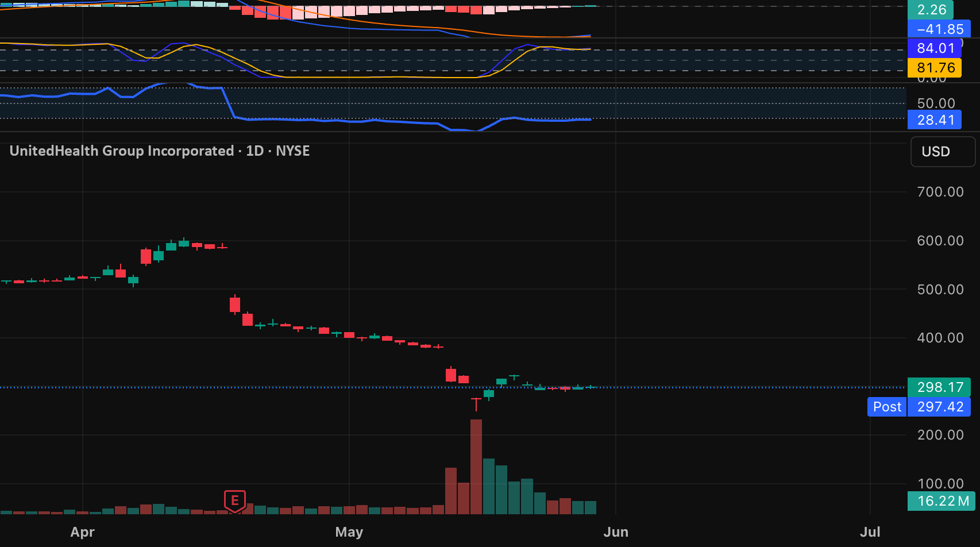Viewport: 980px width, 547px height.
Task: Click the tallest red volume bar
Action: coord(476,467)
